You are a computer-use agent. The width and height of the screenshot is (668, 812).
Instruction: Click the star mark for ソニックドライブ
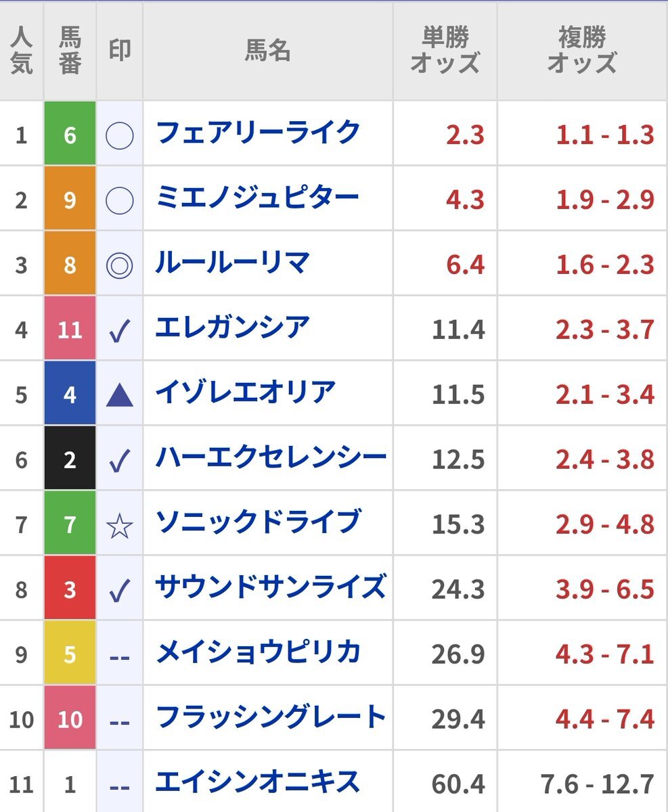pos(120,525)
